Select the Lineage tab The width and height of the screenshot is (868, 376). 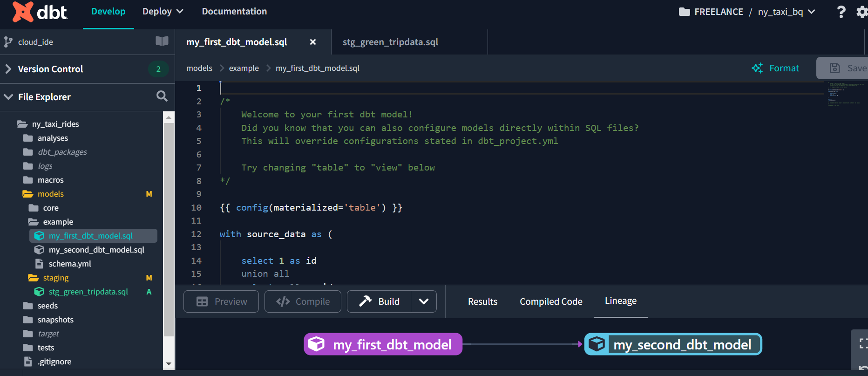[621, 301]
